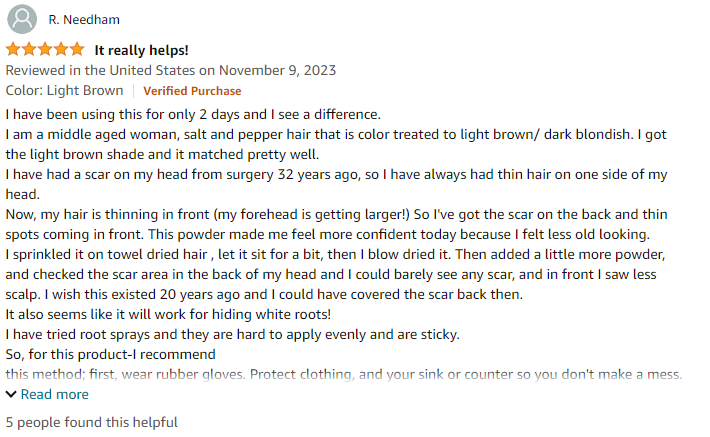This screenshot has width=710, height=437.
Task: Click the gray reviewer avatar icon
Action: pos(22,19)
